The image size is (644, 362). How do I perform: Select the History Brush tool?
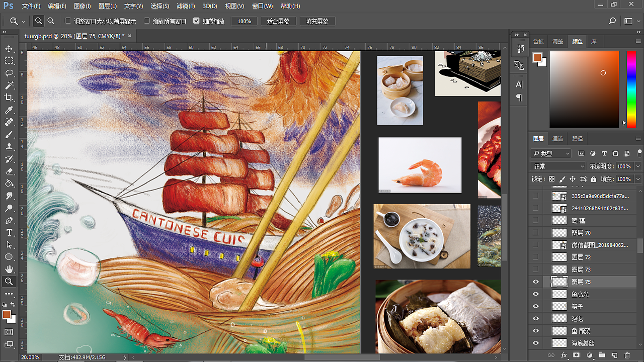coord(9,159)
